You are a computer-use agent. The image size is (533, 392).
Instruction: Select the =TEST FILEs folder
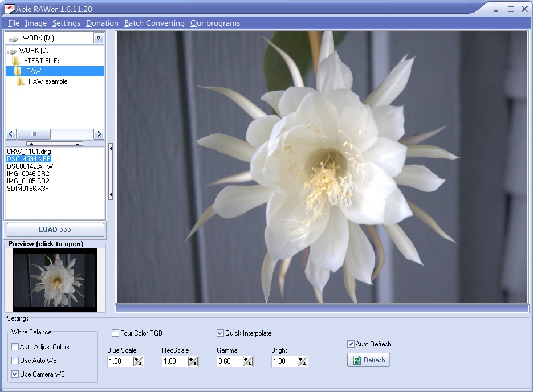point(42,60)
